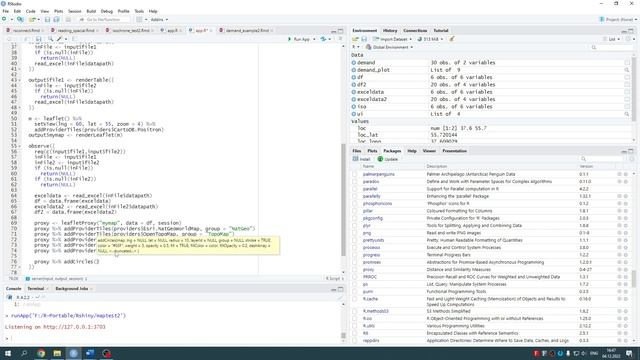Screen dimensions: 640x360
Task: Click the taskbar search icon
Action: click(24, 353)
